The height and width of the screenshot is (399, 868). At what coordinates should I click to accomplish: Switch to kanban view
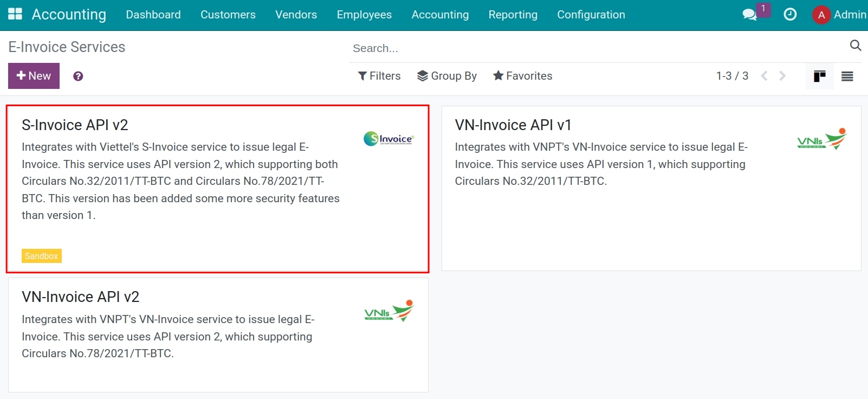point(819,76)
